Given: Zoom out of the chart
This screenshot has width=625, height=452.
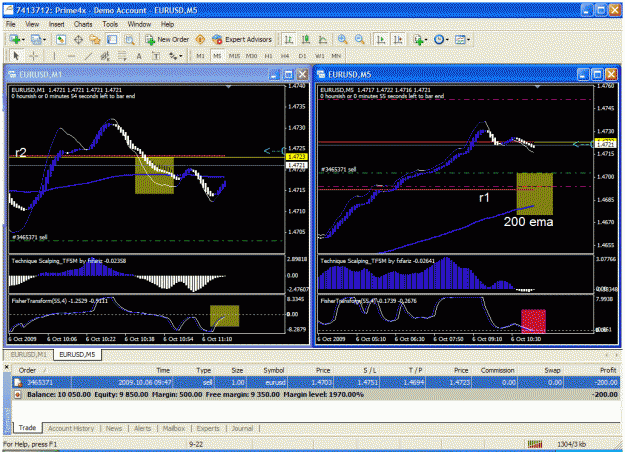Looking at the screenshot, I should point(359,39).
